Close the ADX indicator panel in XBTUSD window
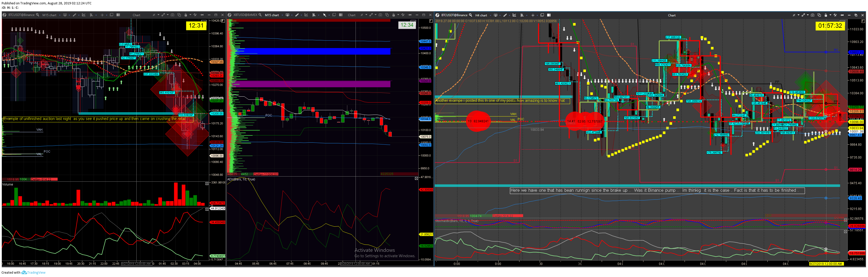Image resolution: width=868 pixels, height=277 pixels. [x=416, y=178]
